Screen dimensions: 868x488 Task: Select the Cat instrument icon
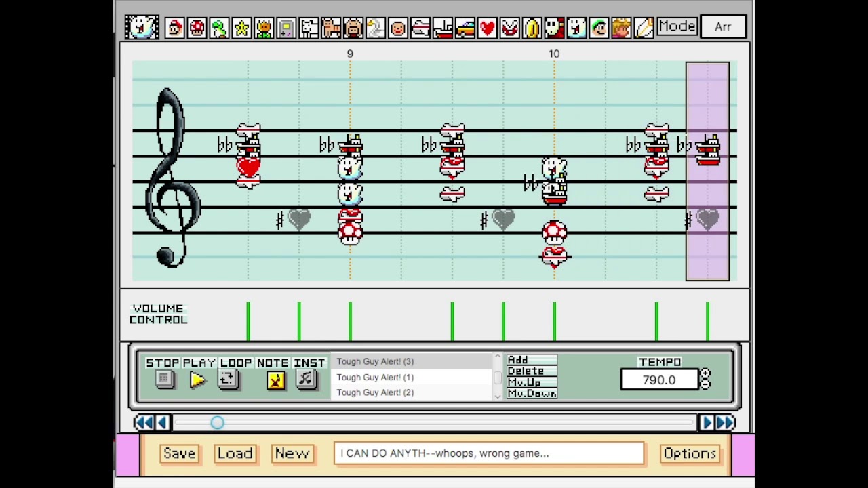(331, 28)
